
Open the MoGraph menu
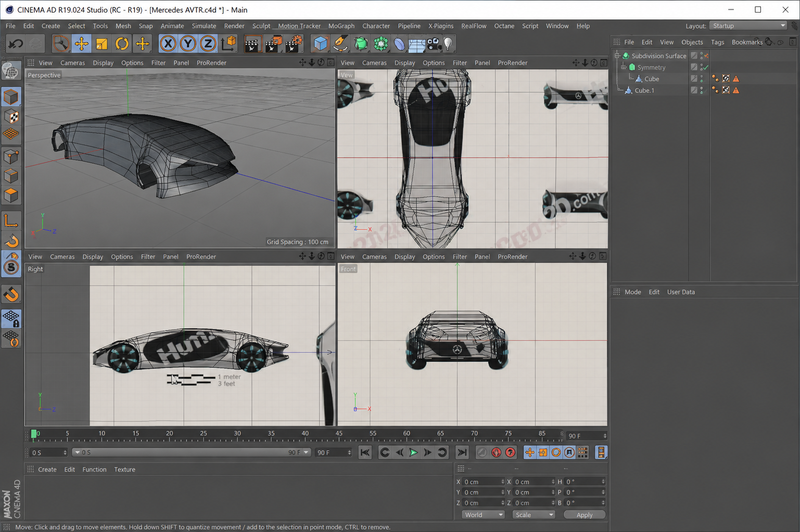click(x=341, y=25)
